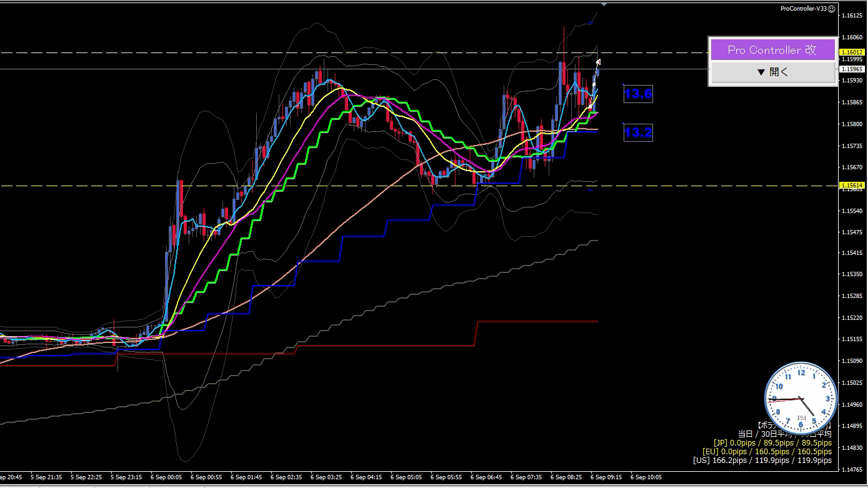Image resolution: width=868 pixels, height=488 pixels.
Task: Expand the panel with ▼ 開く button
Action: pyautogui.click(x=773, y=72)
